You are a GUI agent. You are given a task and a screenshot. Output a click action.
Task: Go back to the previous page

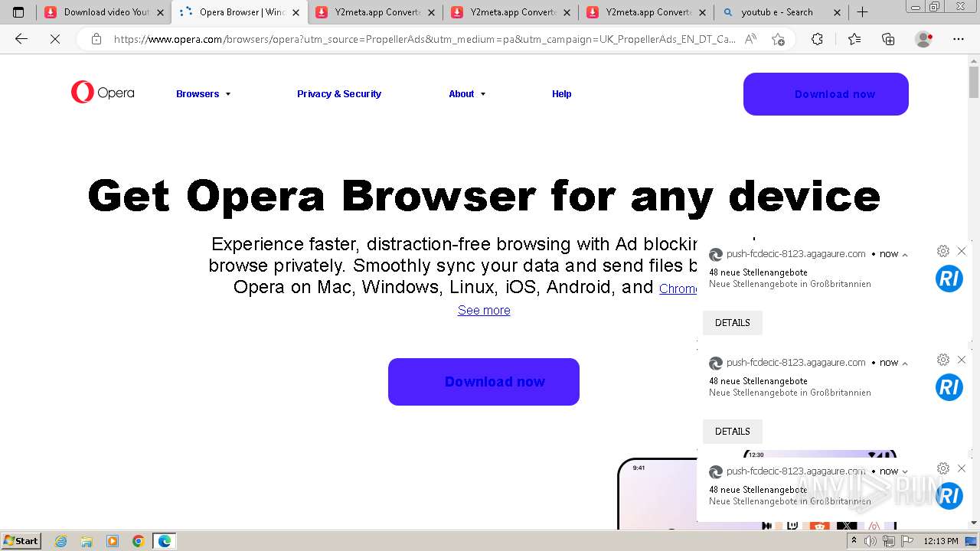coord(21,39)
